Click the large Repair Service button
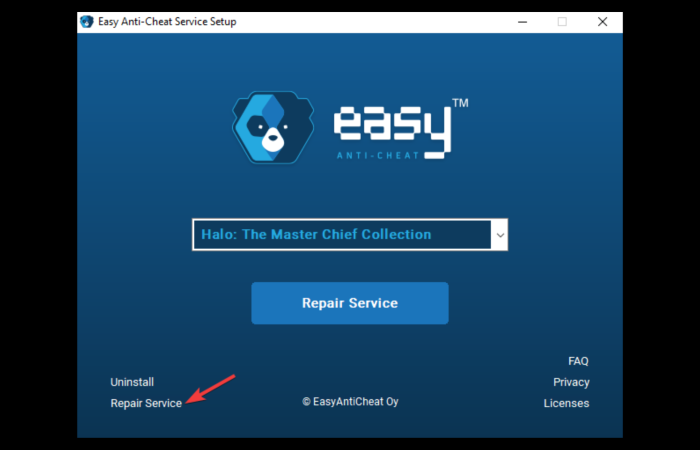Viewport: 700px width, 450px height. tap(350, 303)
